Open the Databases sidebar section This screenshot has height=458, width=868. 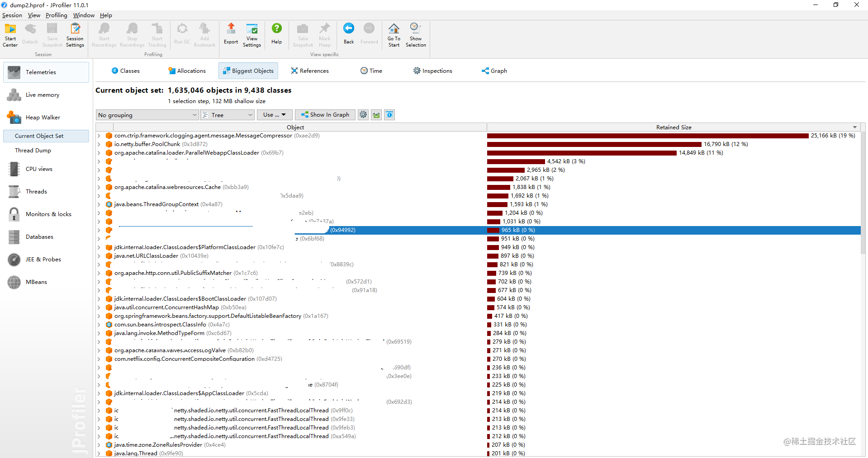point(46,237)
